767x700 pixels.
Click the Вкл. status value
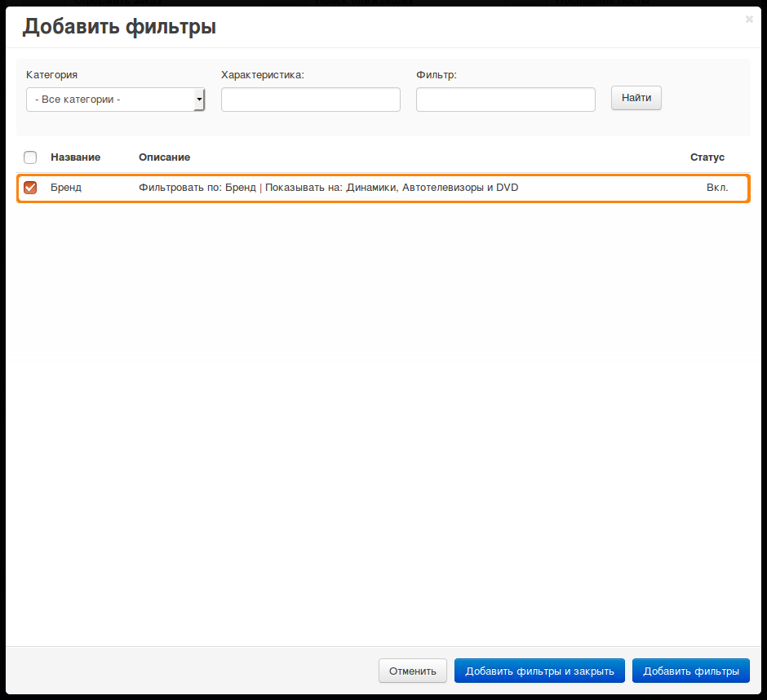coord(717,188)
